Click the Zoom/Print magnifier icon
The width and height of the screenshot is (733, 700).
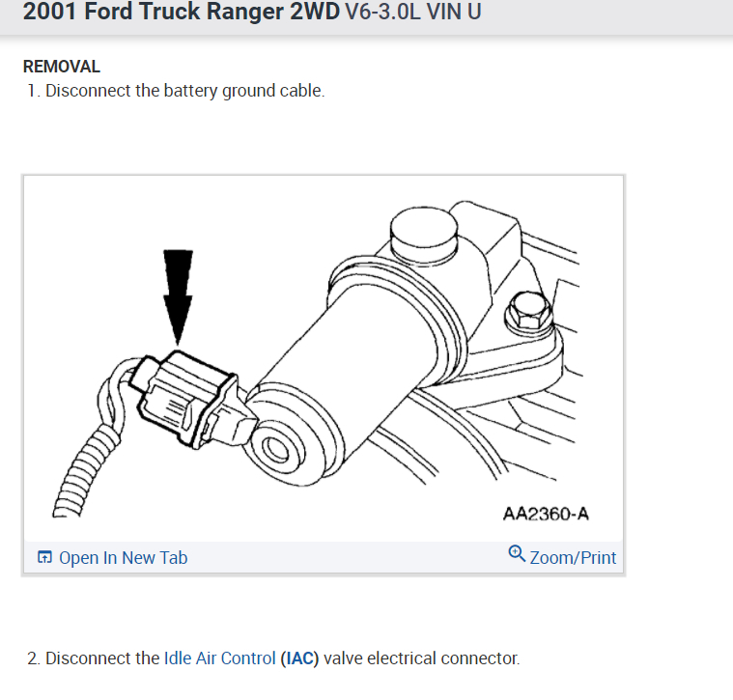517,553
